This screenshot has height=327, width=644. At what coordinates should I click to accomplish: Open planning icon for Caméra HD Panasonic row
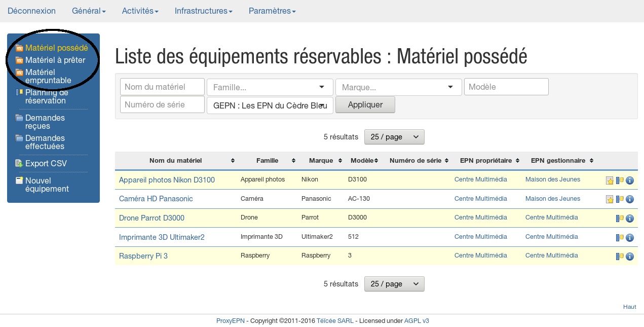pyautogui.click(x=620, y=199)
